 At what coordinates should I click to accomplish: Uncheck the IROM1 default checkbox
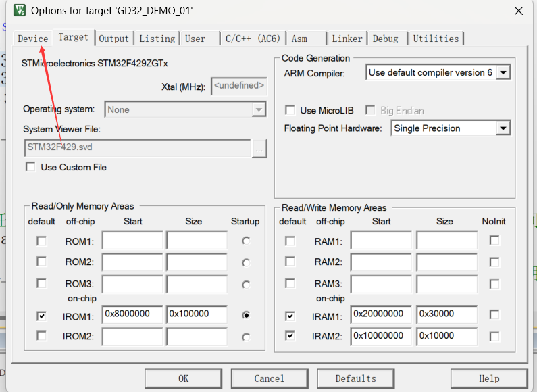(41, 316)
